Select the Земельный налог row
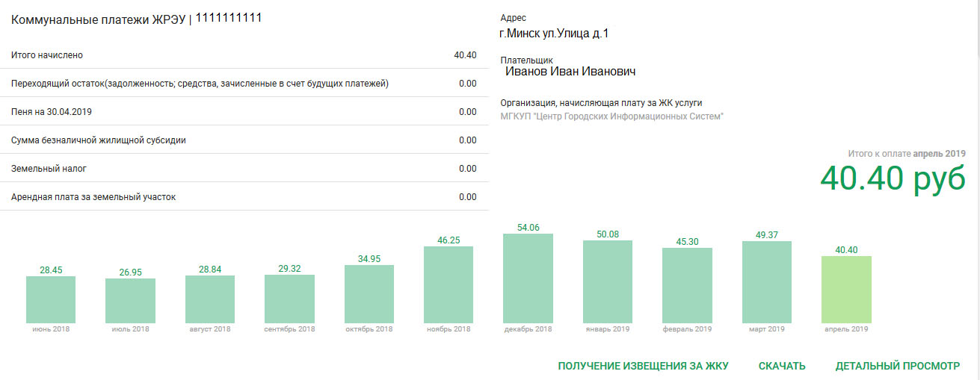Image resolution: width=980 pixels, height=380 pixels. click(x=244, y=169)
